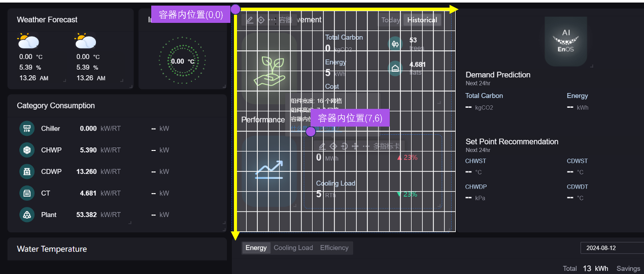Click the locate target icon in container toolbar
The height and width of the screenshot is (274, 644).
point(261,20)
